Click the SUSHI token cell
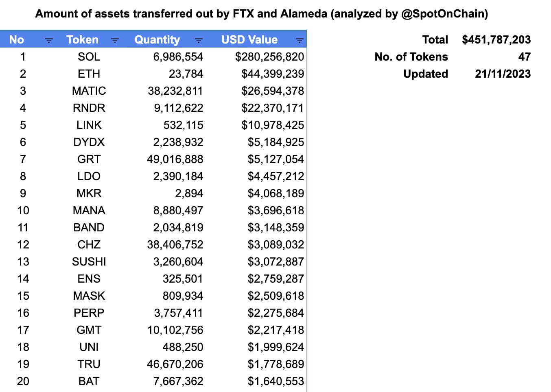Screen dimensions: 551x392 click(x=89, y=262)
